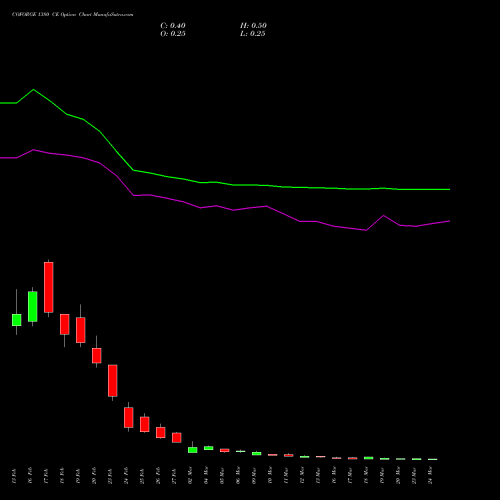
Task: Click the "19 Feb" date label
Action: pos(78,476)
